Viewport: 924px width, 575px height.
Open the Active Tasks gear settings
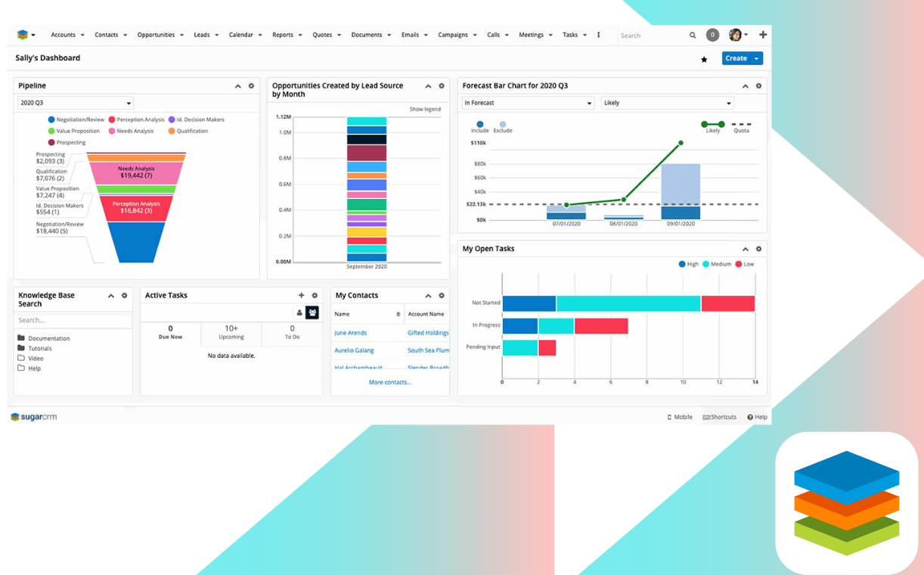click(x=315, y=296)
